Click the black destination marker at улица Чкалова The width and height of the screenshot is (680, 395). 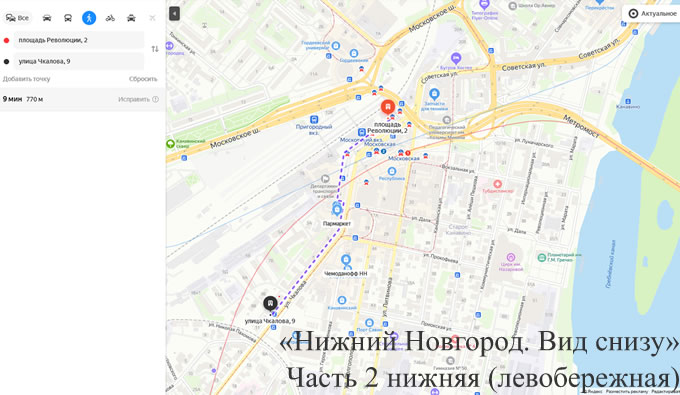point(270,304)
